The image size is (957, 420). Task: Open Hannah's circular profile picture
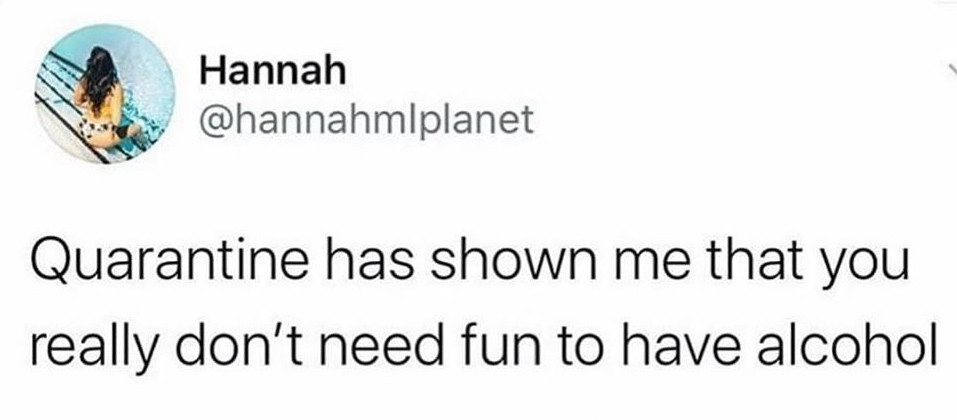click(x=105, y=93)
